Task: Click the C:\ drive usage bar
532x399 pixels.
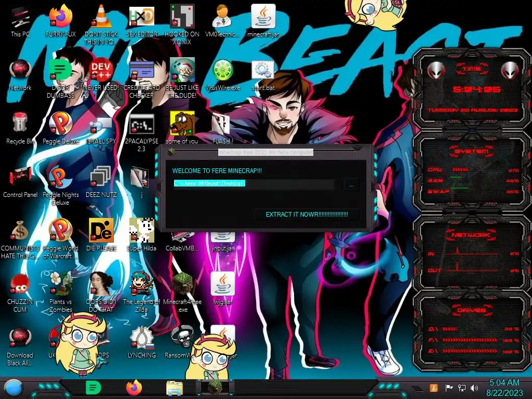Action: point(450,329)
